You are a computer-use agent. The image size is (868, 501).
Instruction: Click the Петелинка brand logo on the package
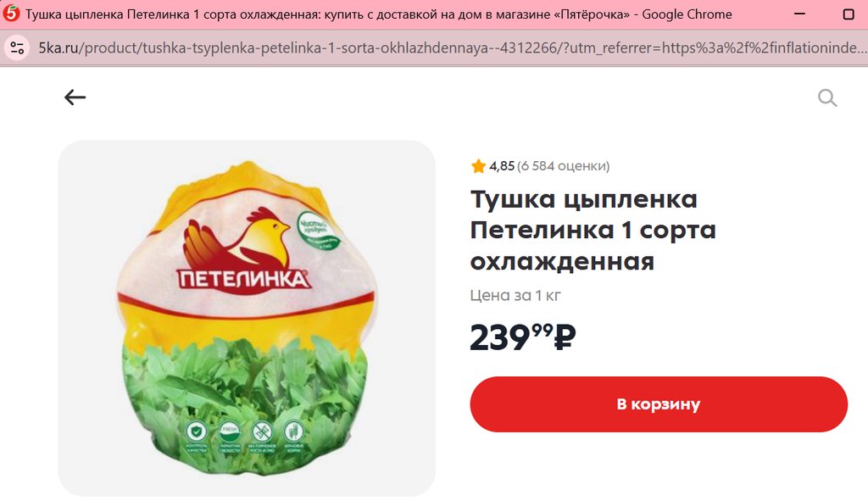(242, 248)
